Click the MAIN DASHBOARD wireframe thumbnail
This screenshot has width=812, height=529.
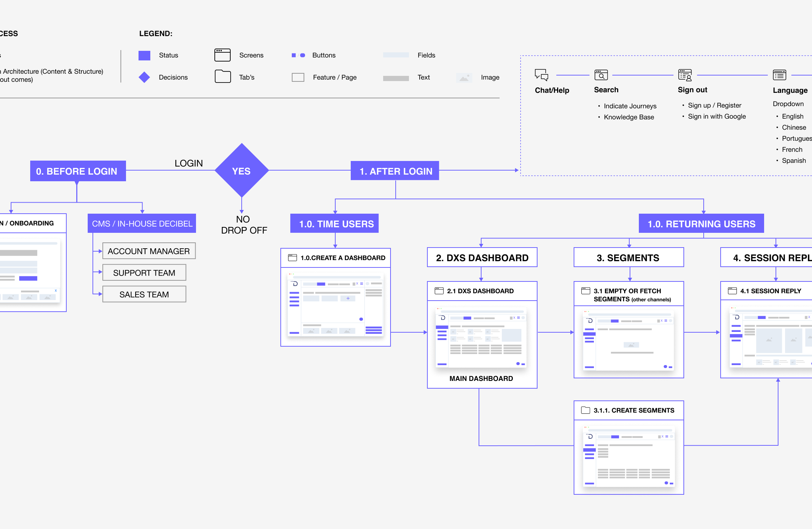[x=481, y=337]
